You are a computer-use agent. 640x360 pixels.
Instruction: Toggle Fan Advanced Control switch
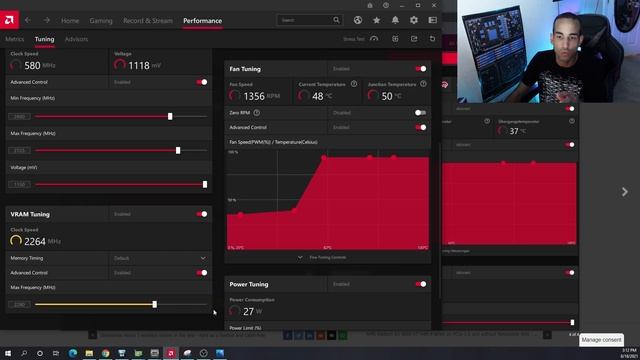click(421, 127)
